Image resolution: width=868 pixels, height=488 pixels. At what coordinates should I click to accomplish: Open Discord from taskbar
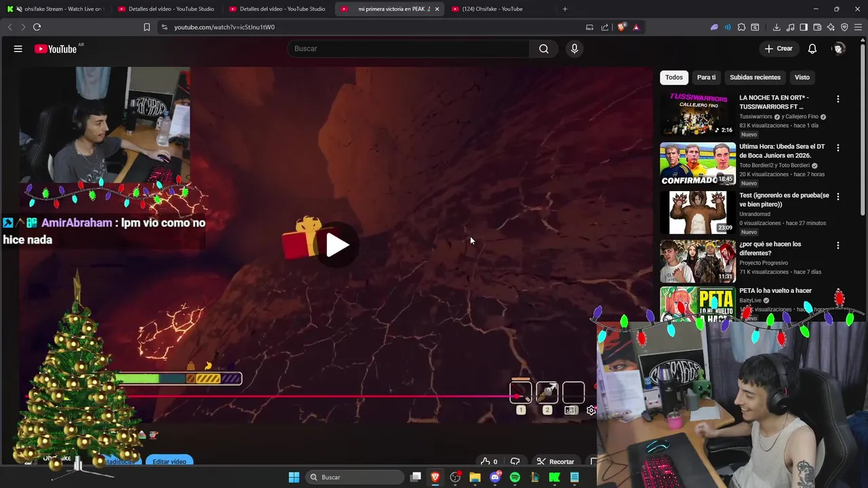[x=495, y=477]
